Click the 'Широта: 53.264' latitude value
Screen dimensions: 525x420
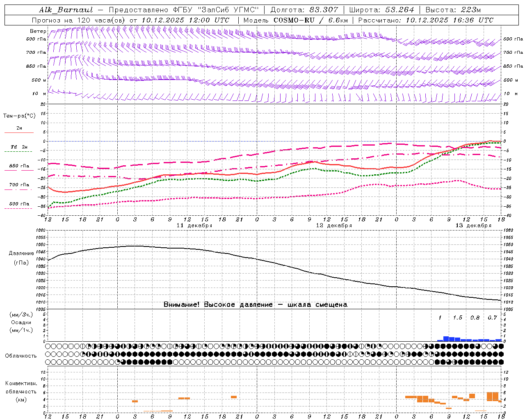tap(382, 10)
